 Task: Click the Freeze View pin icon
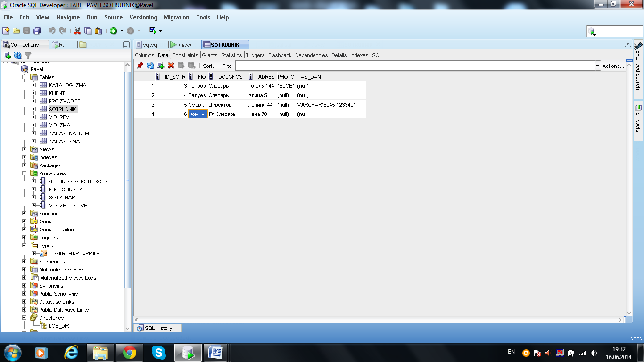pos(140,66)
